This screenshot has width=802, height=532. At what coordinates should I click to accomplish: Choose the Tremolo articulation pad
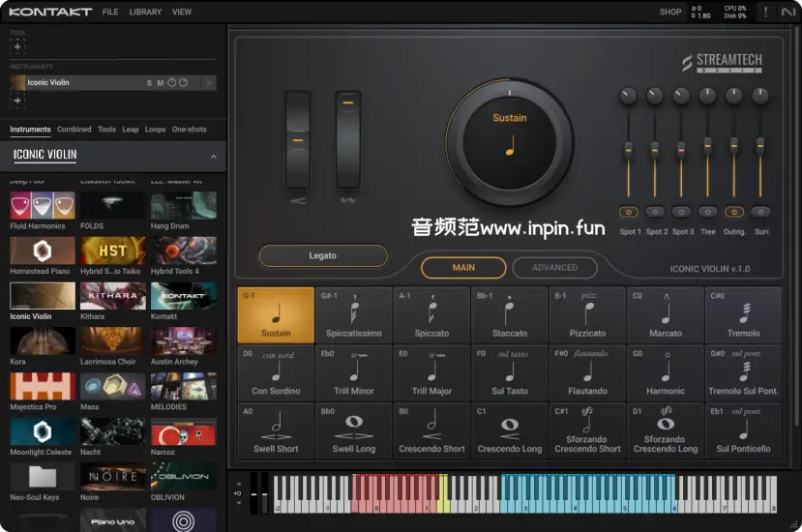[x=743, y=315]
